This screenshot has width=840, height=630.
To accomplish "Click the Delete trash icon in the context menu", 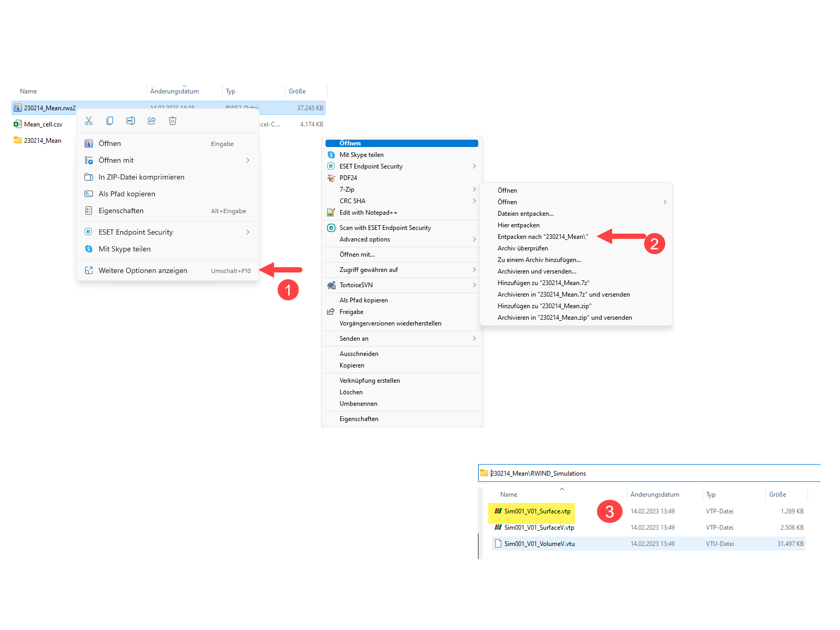I will point(173,120).
